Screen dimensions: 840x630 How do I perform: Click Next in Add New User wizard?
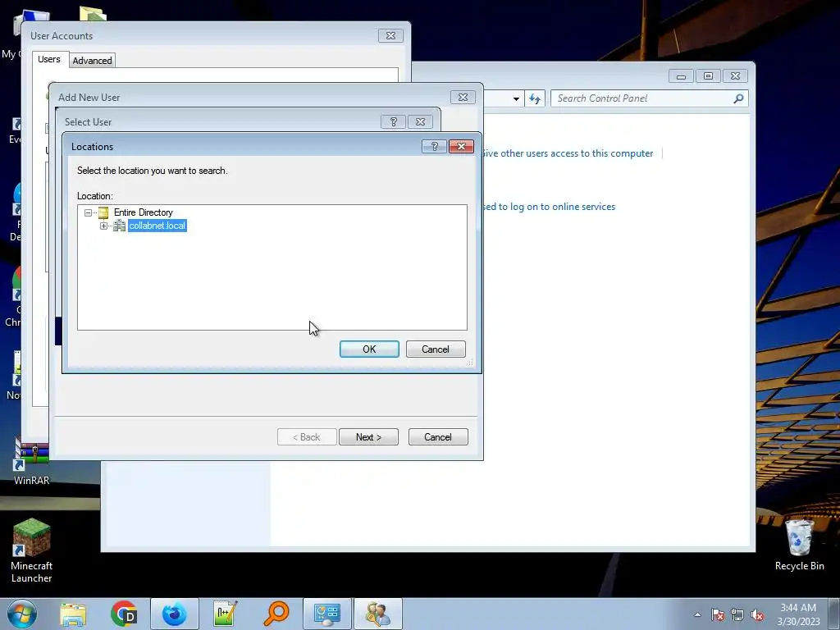coord(368,437)
